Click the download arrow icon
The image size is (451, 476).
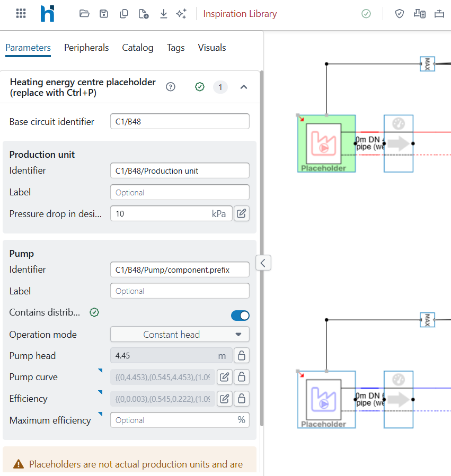tap(164, 14)
